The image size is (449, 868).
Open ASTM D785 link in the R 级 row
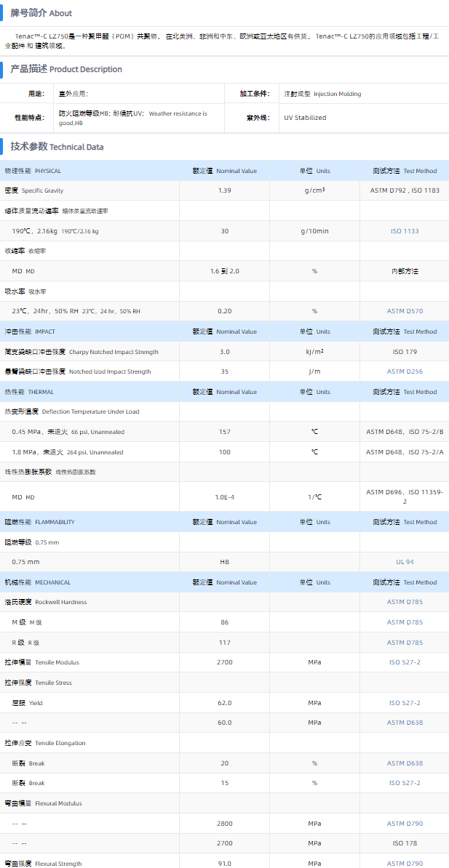[x=405, y=642]
